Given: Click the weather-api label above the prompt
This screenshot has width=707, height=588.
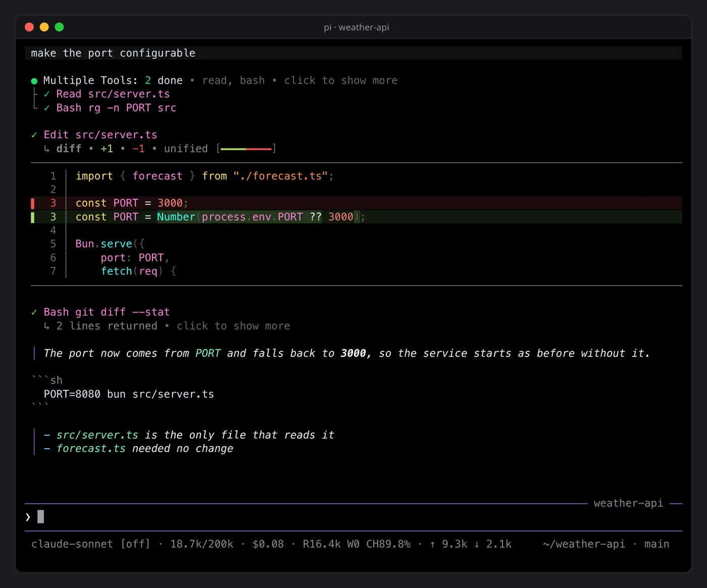Looking at the screenshot, I should tap(628, 503).
